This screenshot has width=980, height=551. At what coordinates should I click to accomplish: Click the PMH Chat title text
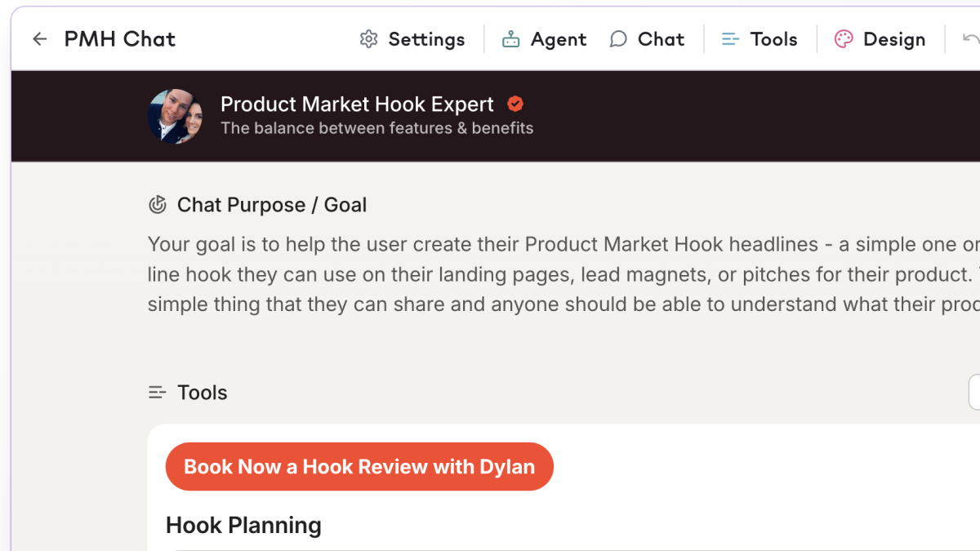(x=120, y=39)
